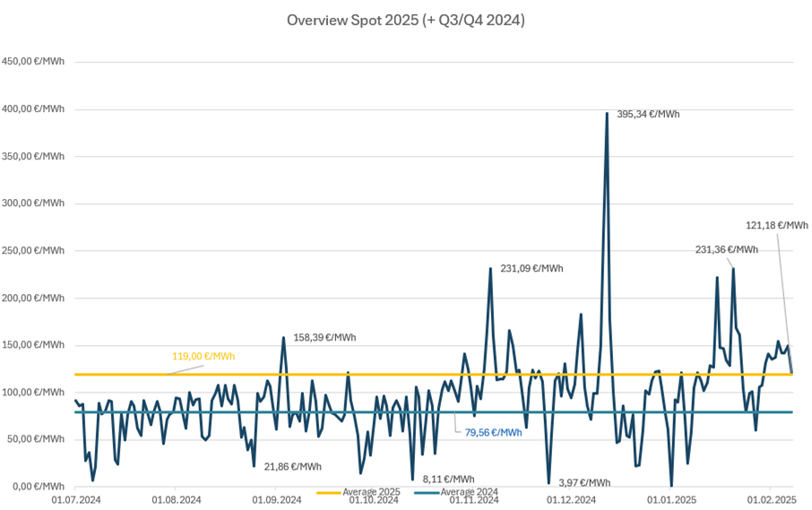
Task: Click the 21,86 €/MWh data label
Action: coord(292,466)
